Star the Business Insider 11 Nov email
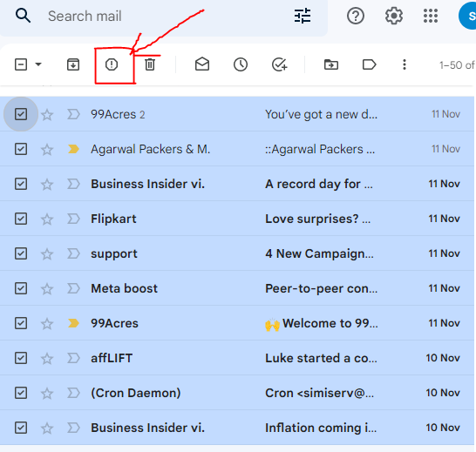 pos(47,185)
